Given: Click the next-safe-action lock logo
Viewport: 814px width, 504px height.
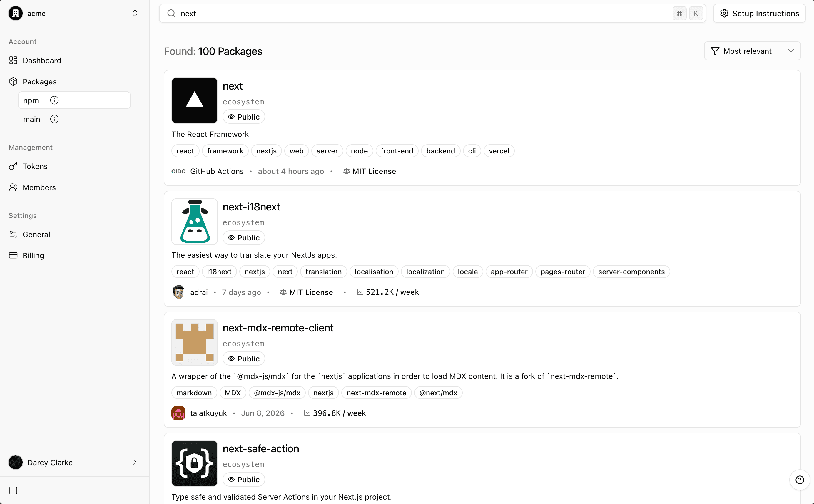Looking at the screenshot, I should pyautogui.click(x=194, y=463).
